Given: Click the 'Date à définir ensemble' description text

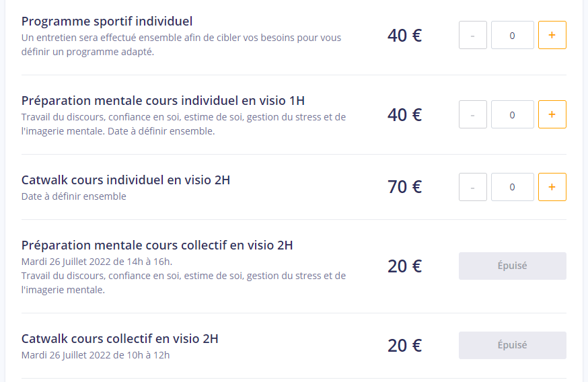Looking at the screenshot, I should point(74,196).
